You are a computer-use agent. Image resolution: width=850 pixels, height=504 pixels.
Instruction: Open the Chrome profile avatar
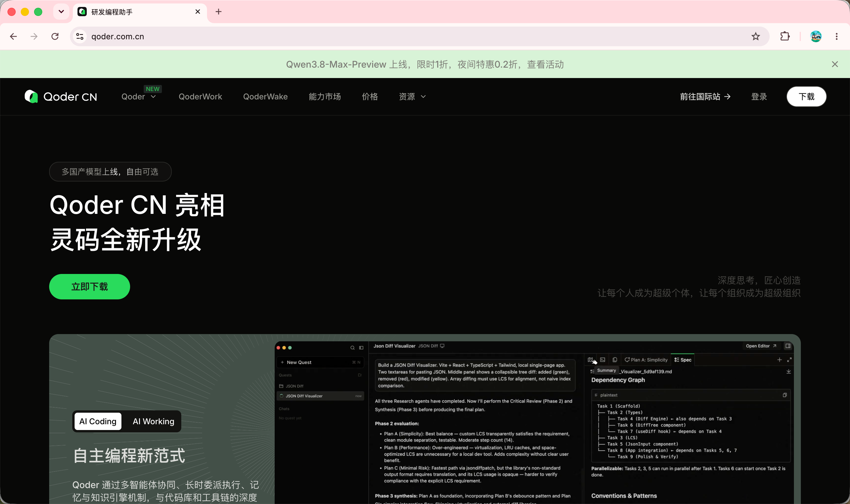click(x=816, y=36)
